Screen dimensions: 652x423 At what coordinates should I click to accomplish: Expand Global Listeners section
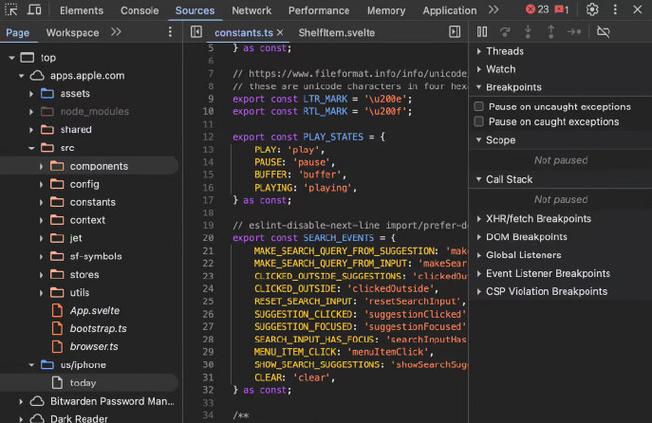click(x=479, y=255)
